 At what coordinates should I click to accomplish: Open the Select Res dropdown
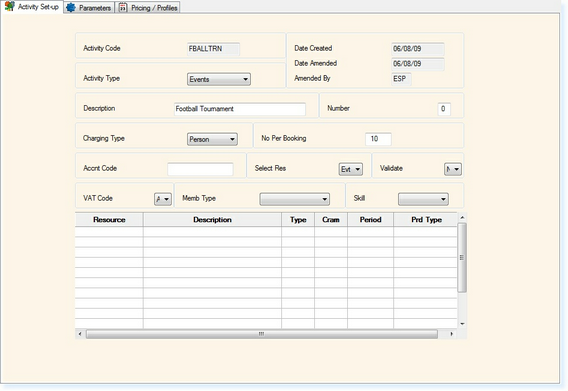[351, 169]
